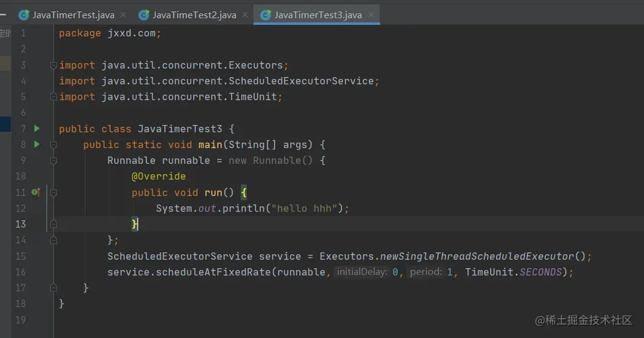Click the service variable name on line 15
Screen dimensions: 644x338
(280, 256)
